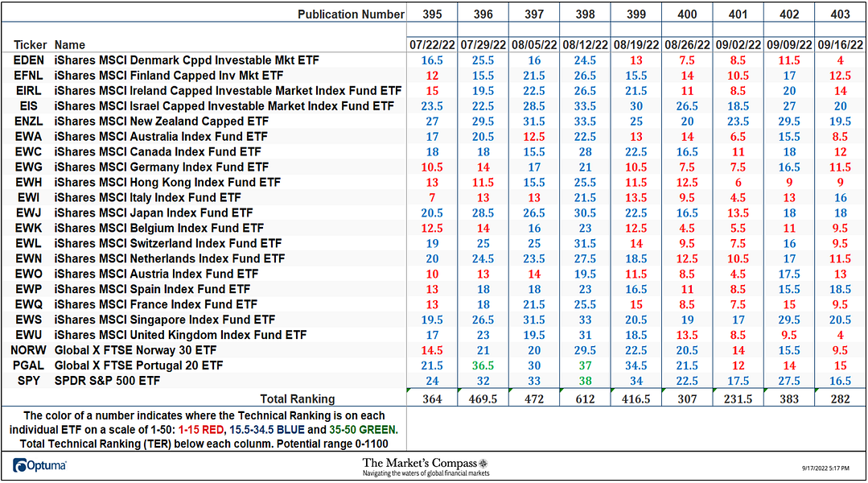Click the 08/19/22 date column header
The height and width of the screenshot is (483, 868).
pyautogui.click(x=636, y=45)
